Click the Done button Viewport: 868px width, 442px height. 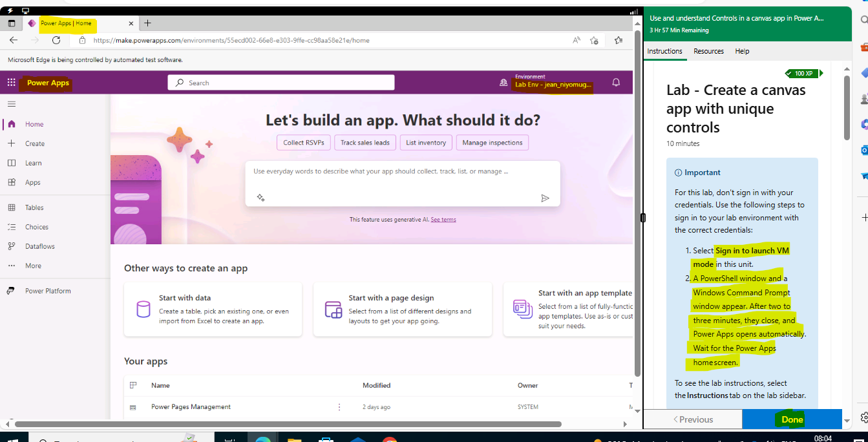point(792,419)
